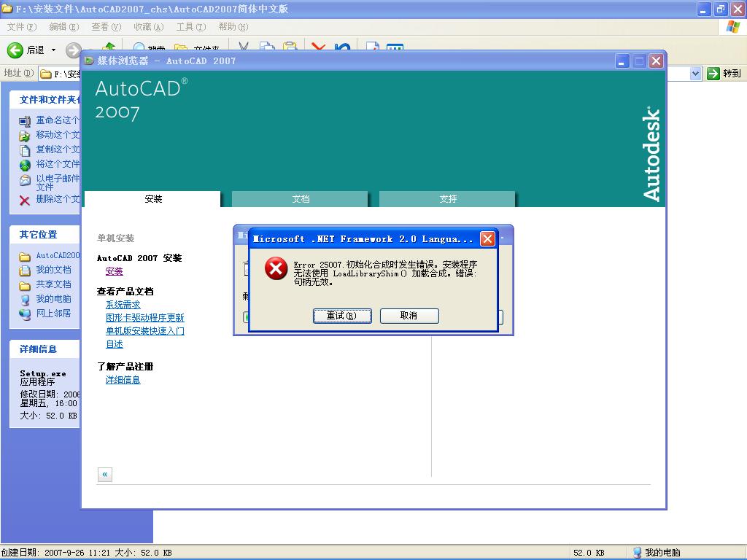Screen dimensions: 747x560
Task: Switch to the 安装 tab
Action: (153, 198)
